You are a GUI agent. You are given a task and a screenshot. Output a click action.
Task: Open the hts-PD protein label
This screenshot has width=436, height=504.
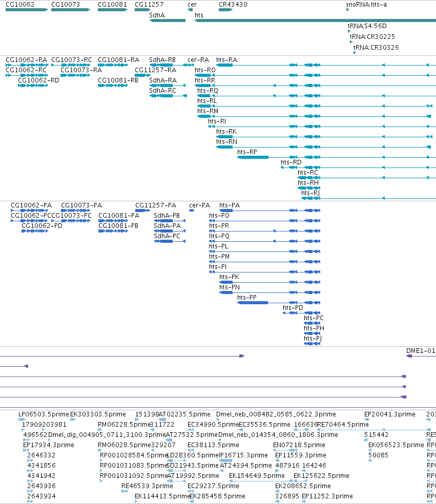[x=293, y=308]
